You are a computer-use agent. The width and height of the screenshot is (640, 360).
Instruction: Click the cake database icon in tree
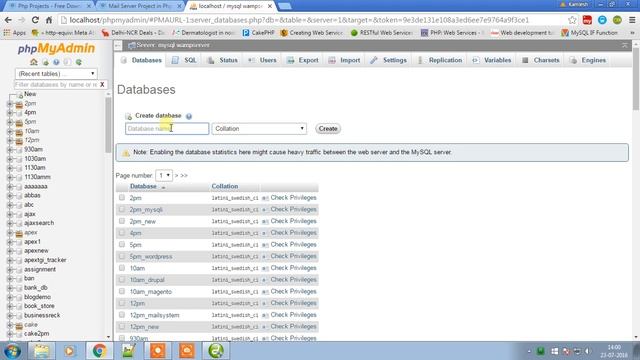[19, 325]
